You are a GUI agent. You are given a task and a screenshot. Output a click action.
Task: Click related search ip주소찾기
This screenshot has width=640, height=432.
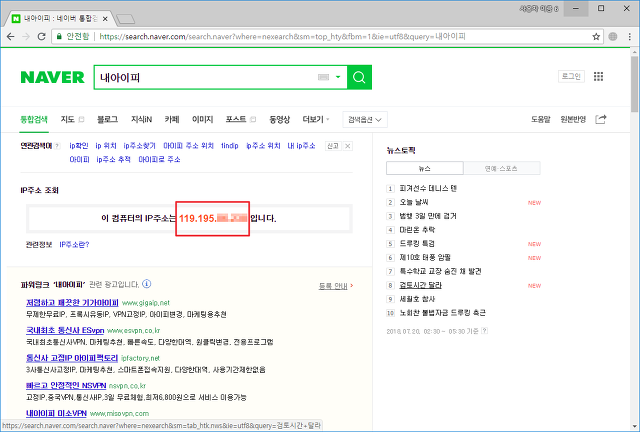coord(140,146)
